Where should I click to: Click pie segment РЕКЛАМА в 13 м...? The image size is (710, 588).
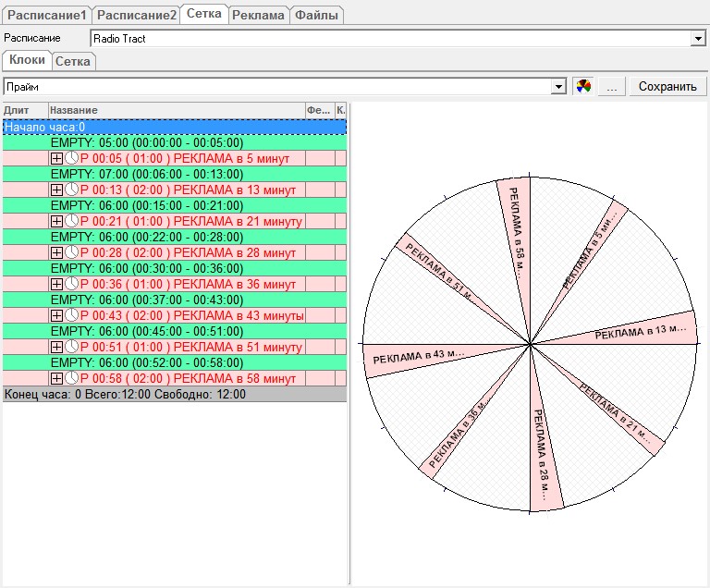click(641, 333)
